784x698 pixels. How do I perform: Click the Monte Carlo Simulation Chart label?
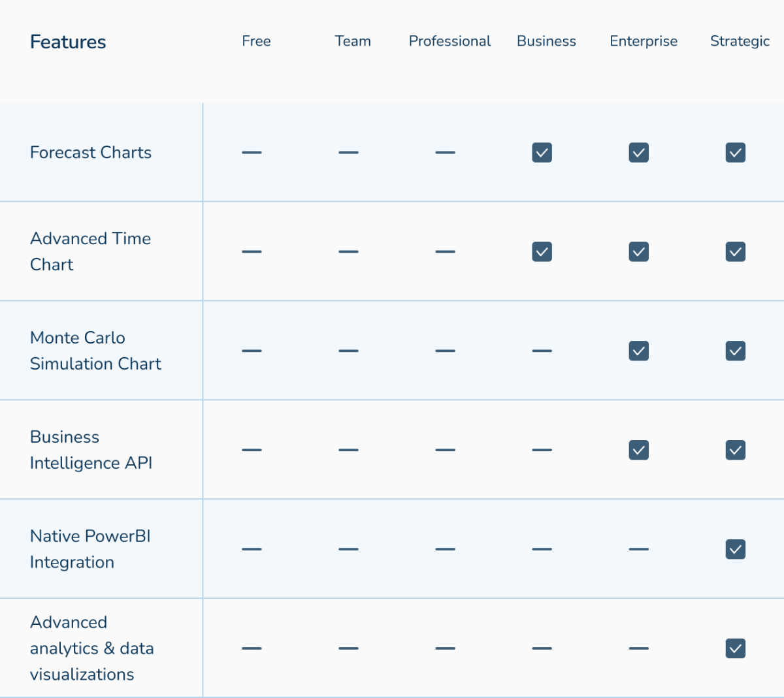pos(95,351)
